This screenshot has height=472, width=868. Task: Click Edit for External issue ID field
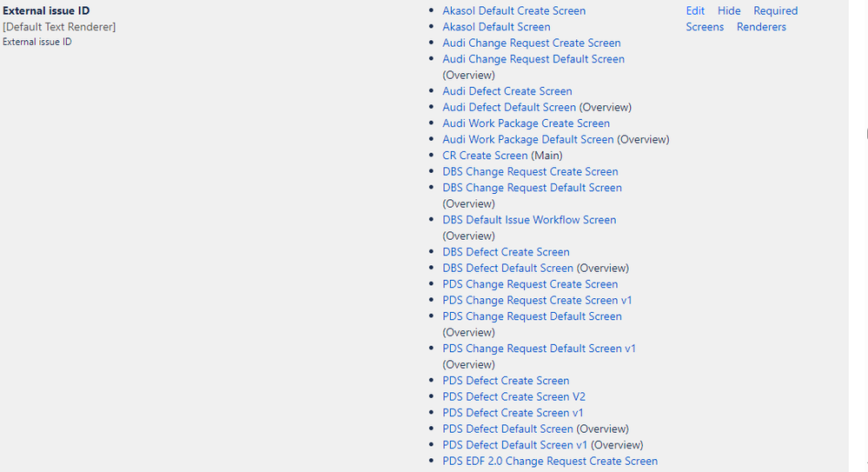(x=695, y=10)
